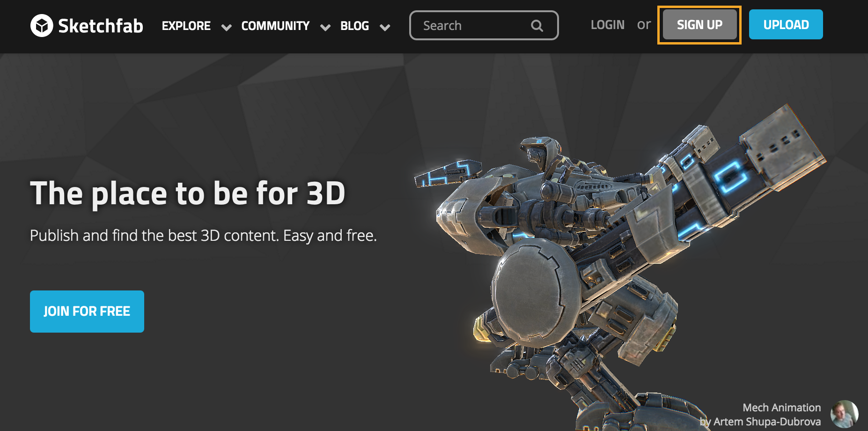The image size is (868, 431).
Task: Click the Sketchfab cube logo
Action: pos(42,26)
